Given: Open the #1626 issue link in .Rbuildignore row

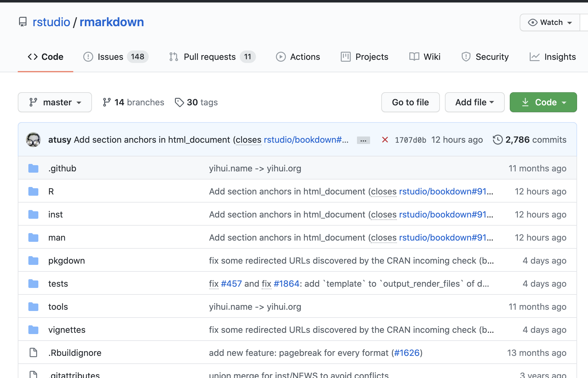Looking at the screenshot, I should 407,353.
